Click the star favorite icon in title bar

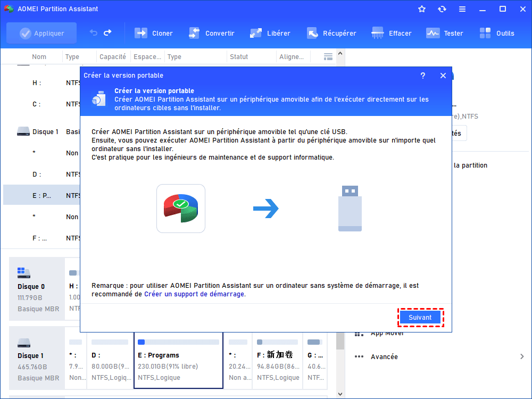coord(422,9)
